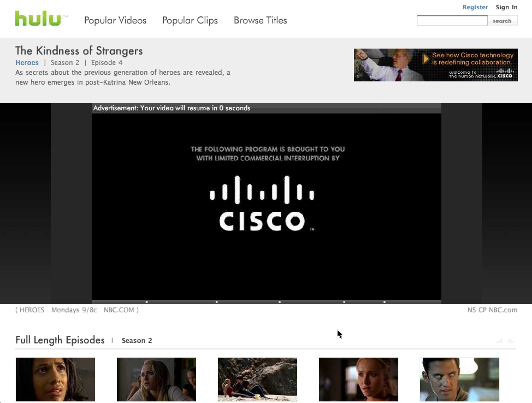Focus the search text field

pos(452,21)
